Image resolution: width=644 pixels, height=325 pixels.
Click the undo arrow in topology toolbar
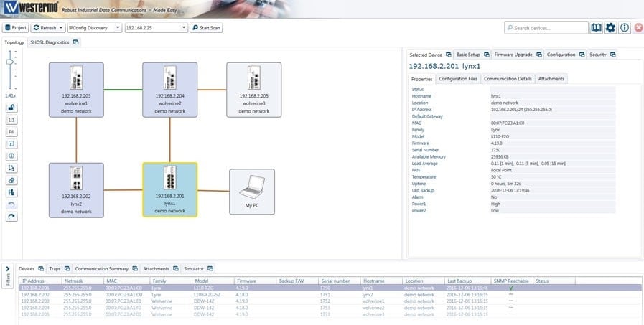11,204
